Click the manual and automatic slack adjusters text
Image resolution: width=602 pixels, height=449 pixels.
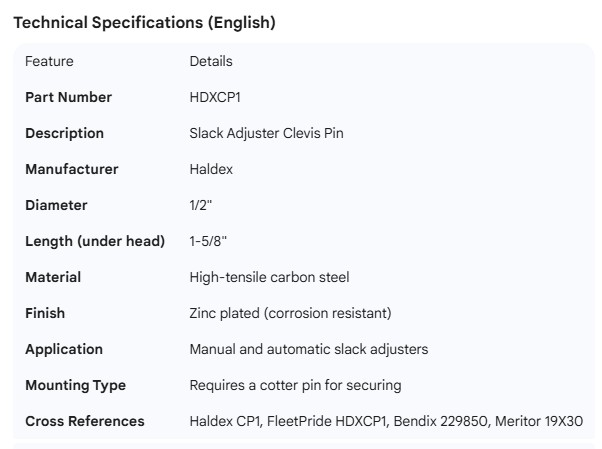click(x=309, y=349)
